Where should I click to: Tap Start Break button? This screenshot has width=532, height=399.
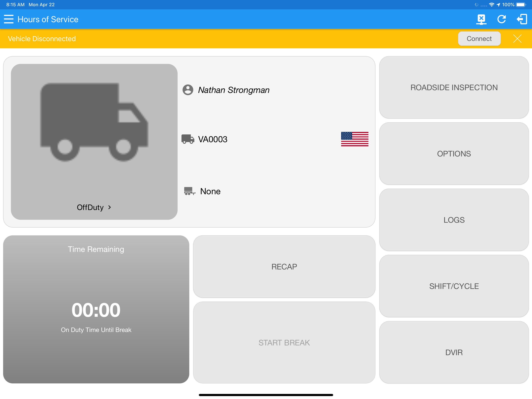pos(284,343)
